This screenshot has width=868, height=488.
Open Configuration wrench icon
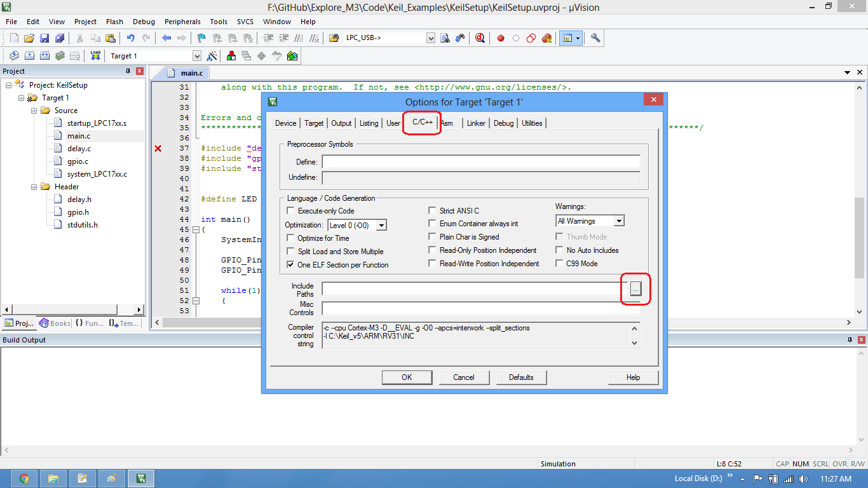(595, 38)
